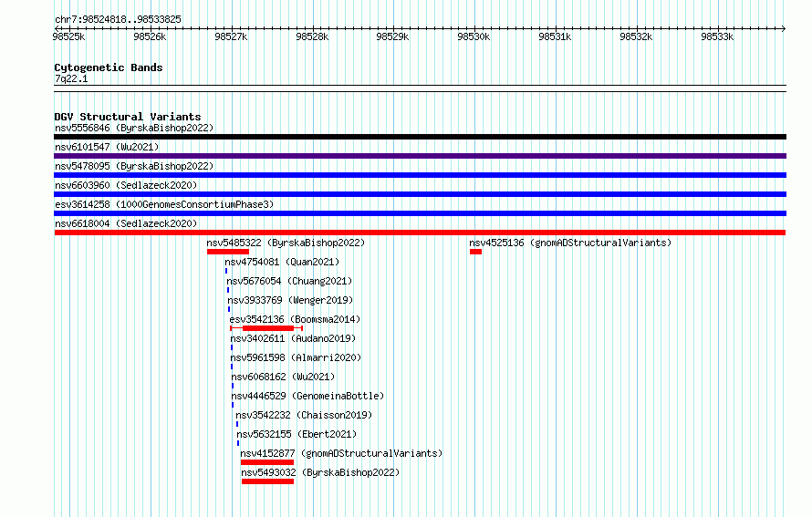Click the Cytogenetic Bands track title

[109, 67]
